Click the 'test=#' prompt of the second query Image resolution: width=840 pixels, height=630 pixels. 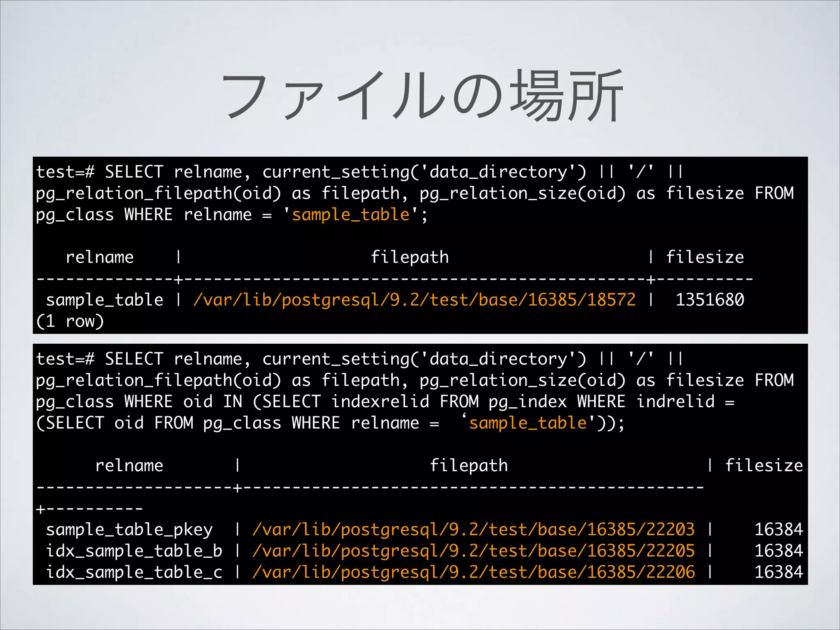point(65,359)
